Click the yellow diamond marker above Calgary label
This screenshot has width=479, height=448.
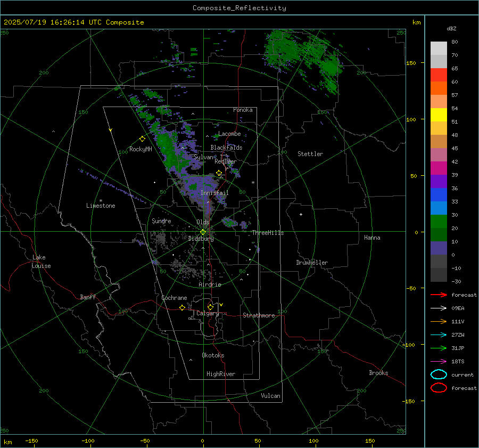click(x=210, y=307)
